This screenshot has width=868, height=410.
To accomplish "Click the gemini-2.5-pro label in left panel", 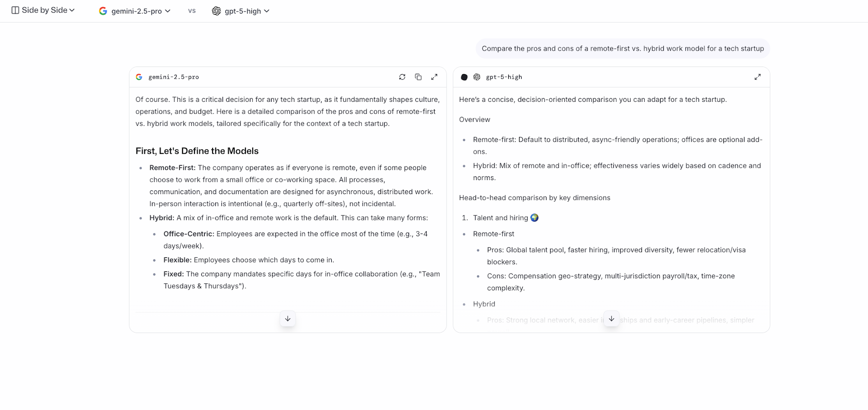I will click(x=174, y=77).
